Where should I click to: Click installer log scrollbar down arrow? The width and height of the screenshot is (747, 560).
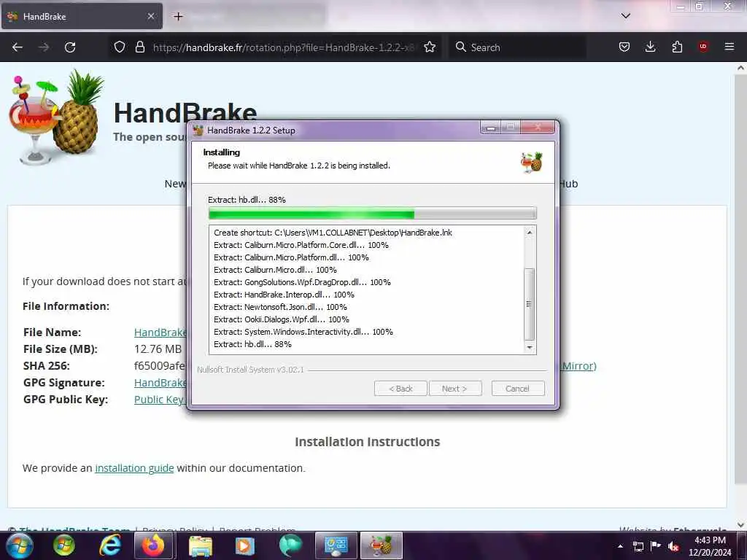(x=530, y=348)
